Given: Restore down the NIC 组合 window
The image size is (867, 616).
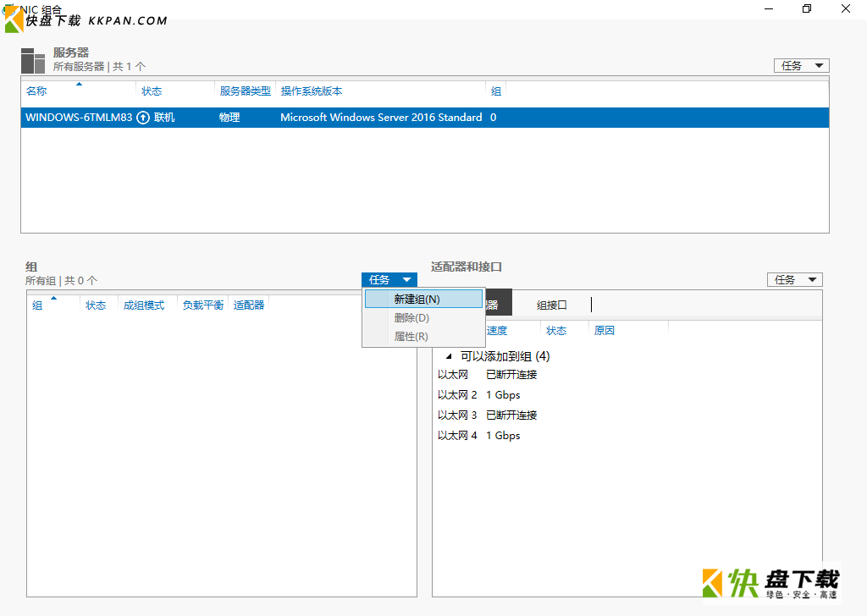Looking at the screenshot, I should coord(807,8).
